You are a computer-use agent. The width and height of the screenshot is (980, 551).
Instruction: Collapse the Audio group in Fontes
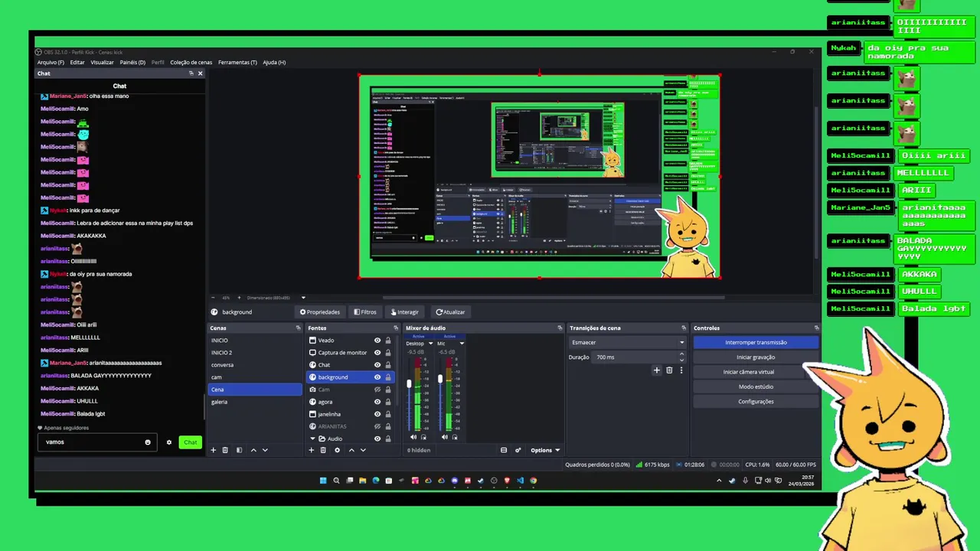coord(312,439)
